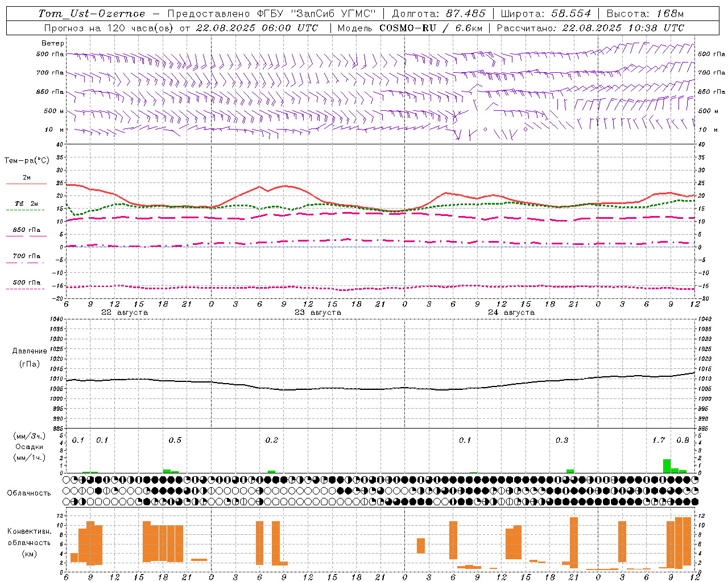Click the dotted 500 гПа temperature legend line
This screenshot has height=582, width=728.
tap(26, 289)
